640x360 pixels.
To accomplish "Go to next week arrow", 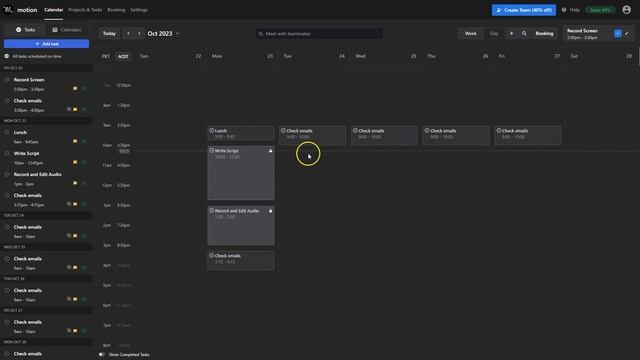I will tap(139, 33).
